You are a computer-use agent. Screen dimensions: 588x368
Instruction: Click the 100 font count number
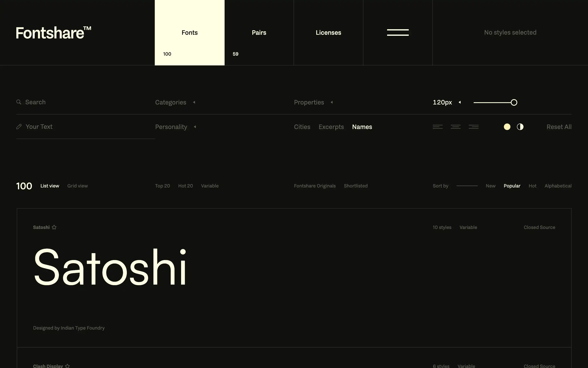[x=24, y=186]
